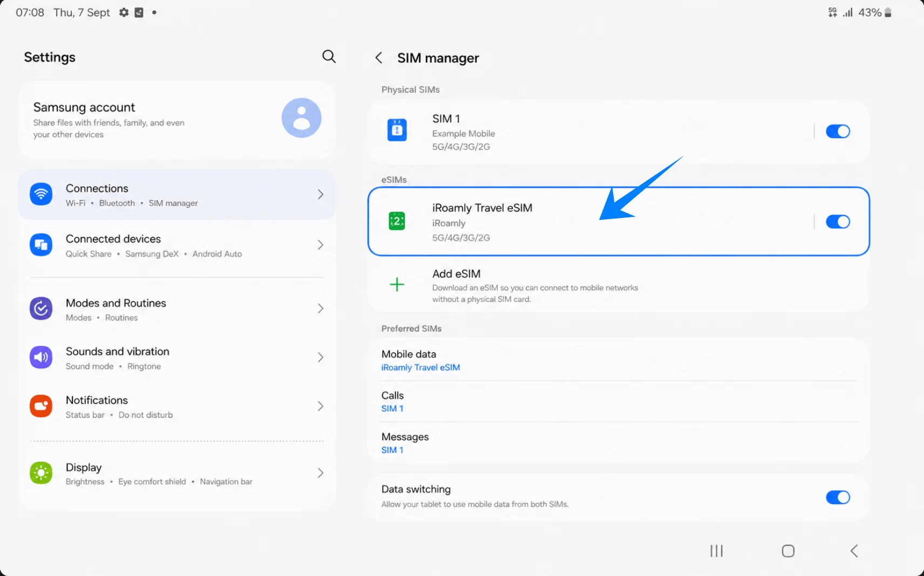Tap the battery icon in status bar
Image resolution: width=924 pixels, height=576 pixels.
(x=888, y=12)
